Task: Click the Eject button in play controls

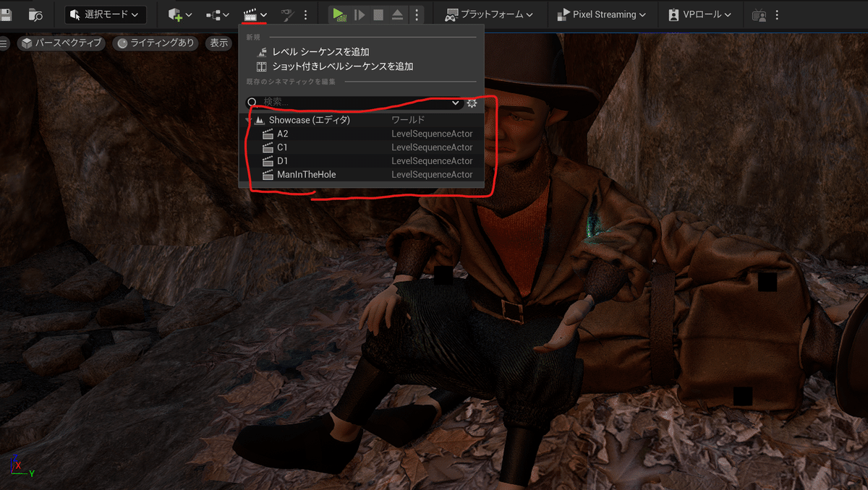Action: pos(397,14)
